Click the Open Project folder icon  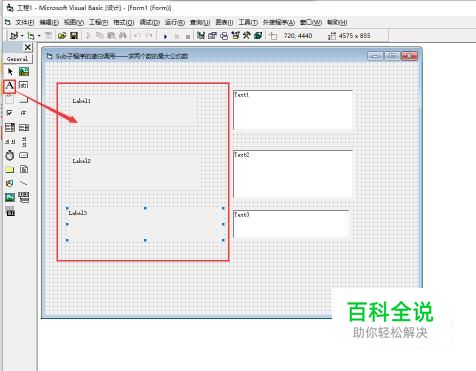[62, 35]
